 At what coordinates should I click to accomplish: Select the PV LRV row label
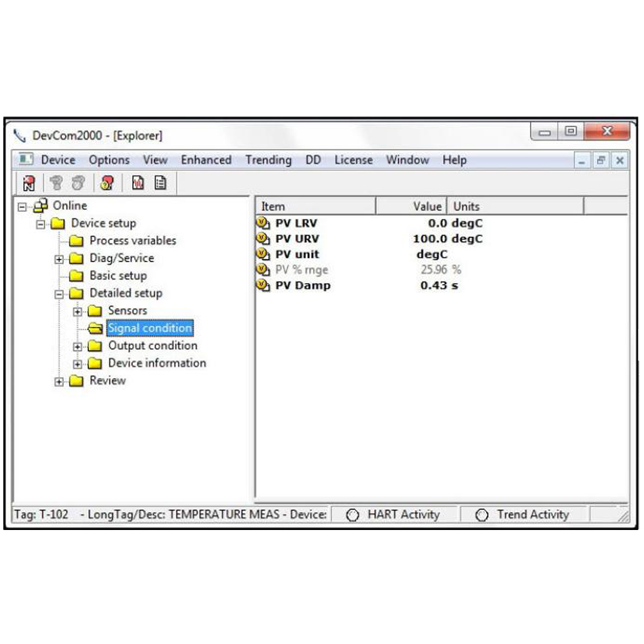tap(296, 223)
